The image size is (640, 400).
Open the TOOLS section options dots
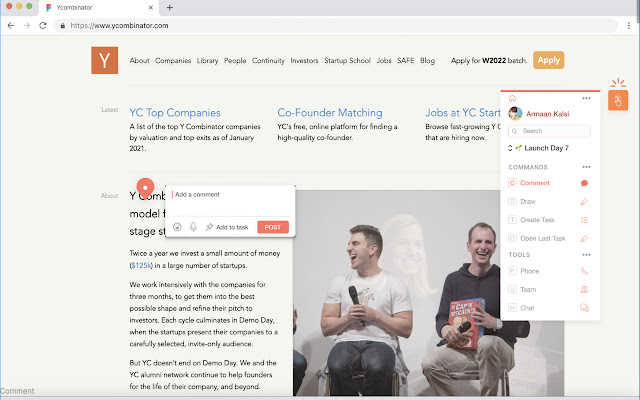click(x=587, y=255)
